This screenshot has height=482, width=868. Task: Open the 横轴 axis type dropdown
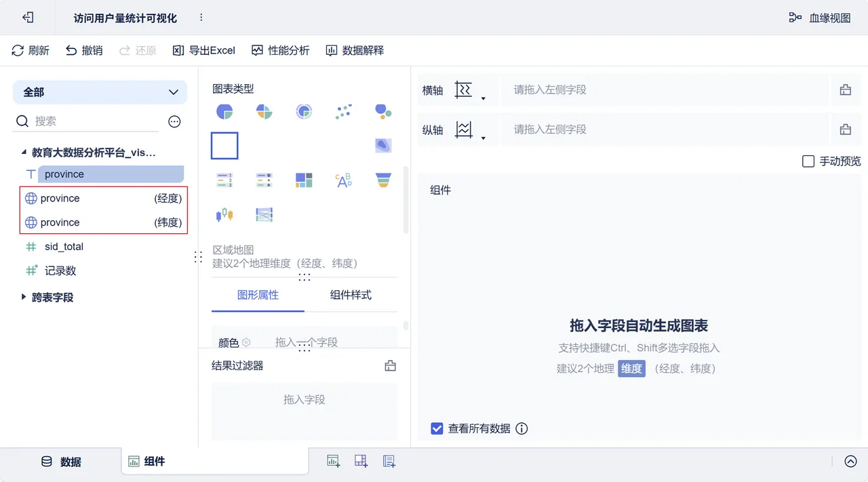471,91
